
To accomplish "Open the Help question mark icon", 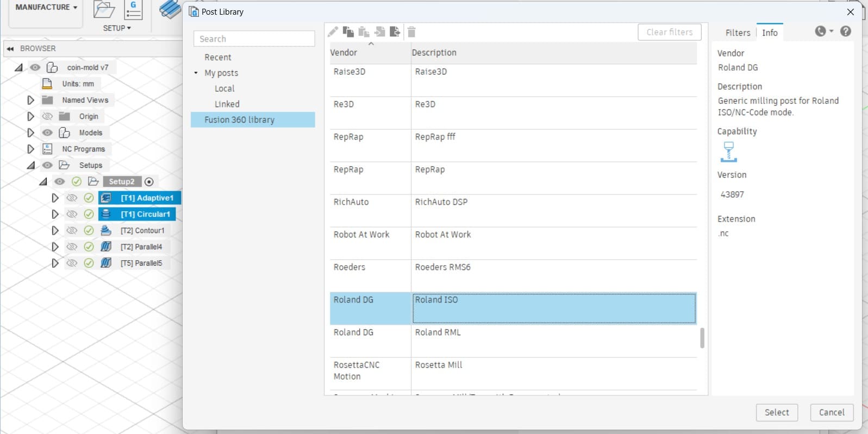I will (846, 32).
